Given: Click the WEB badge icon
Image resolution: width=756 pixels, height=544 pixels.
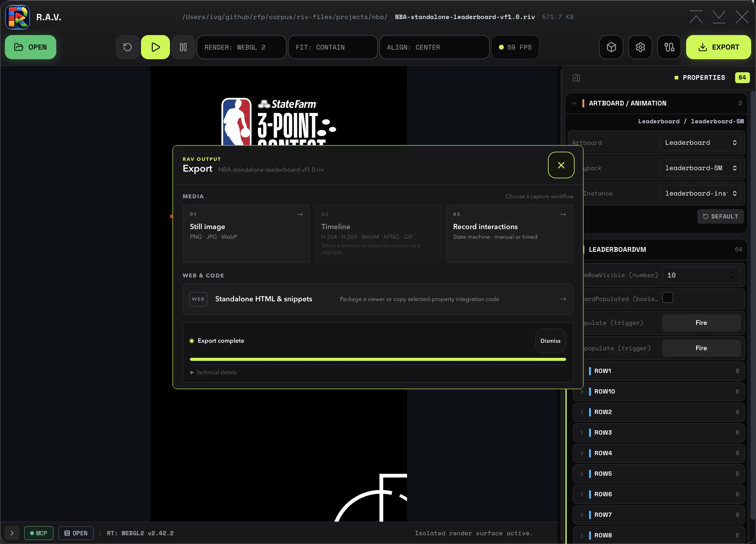Looking at the screenshot, I should [x=198, y=299].
